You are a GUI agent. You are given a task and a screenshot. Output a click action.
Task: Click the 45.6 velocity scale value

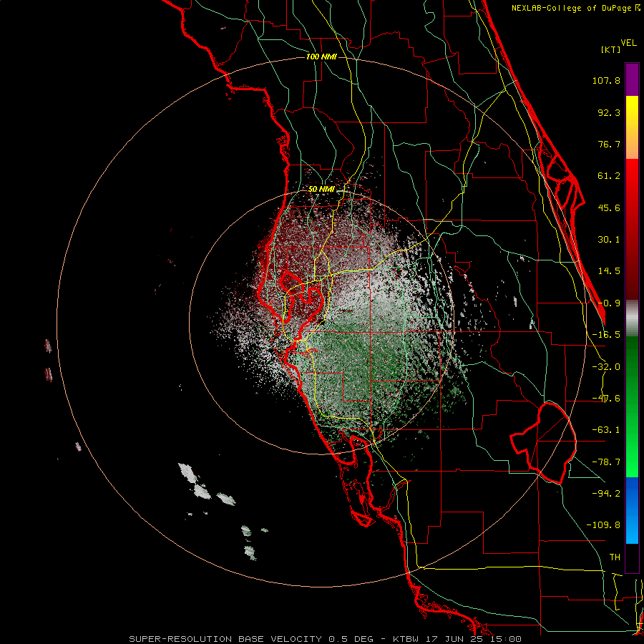coord(609,208)
